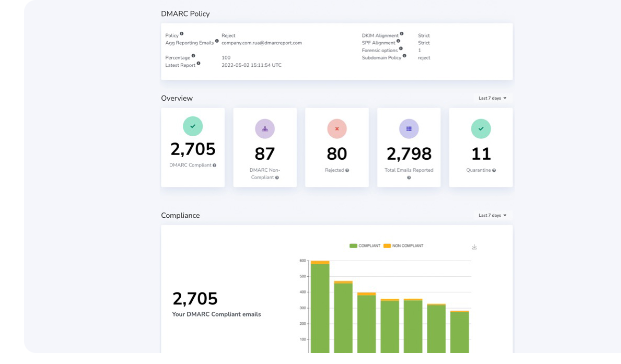Toggle the green COMPLIANT legend swatch
Viewport: 621px width, 364px height.
(x=353, y=246)
